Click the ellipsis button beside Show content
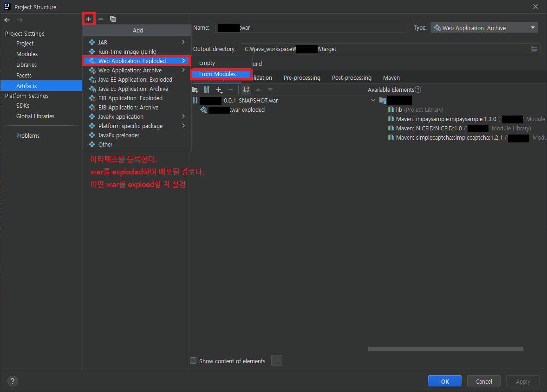Image resolution: width=547 pixels, height=392 pixels. (x=277, y=361)
